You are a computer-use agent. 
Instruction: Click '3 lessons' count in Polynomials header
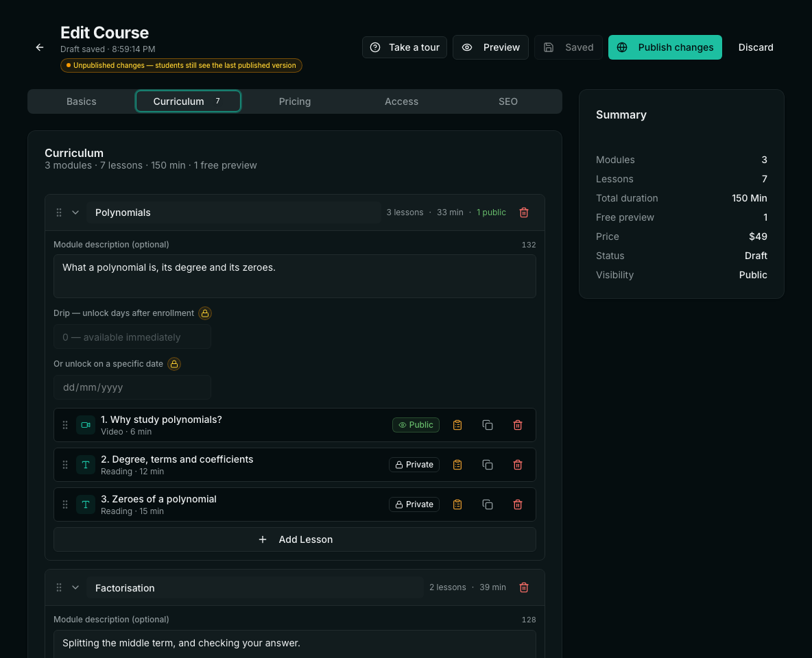(x=405, y=212)
